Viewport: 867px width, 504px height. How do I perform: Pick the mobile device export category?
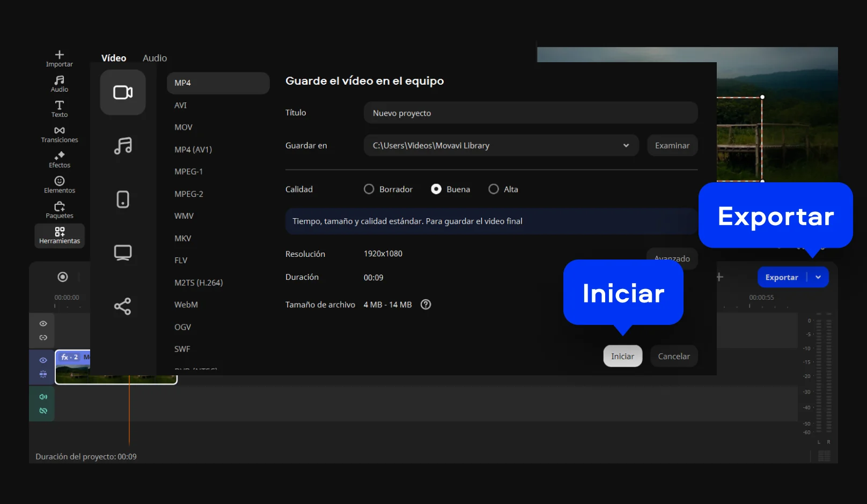(123, 199)
